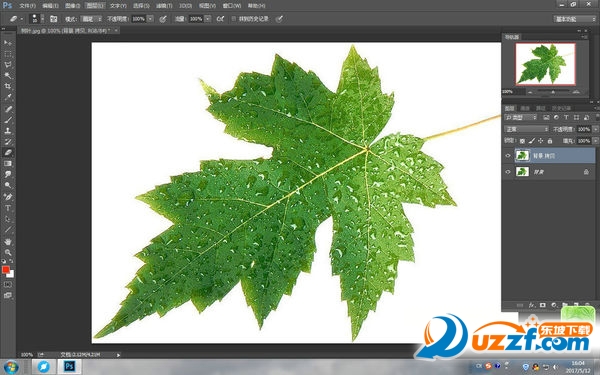
Task: Pick the Eyedropper tool
Action: (8, 97)
